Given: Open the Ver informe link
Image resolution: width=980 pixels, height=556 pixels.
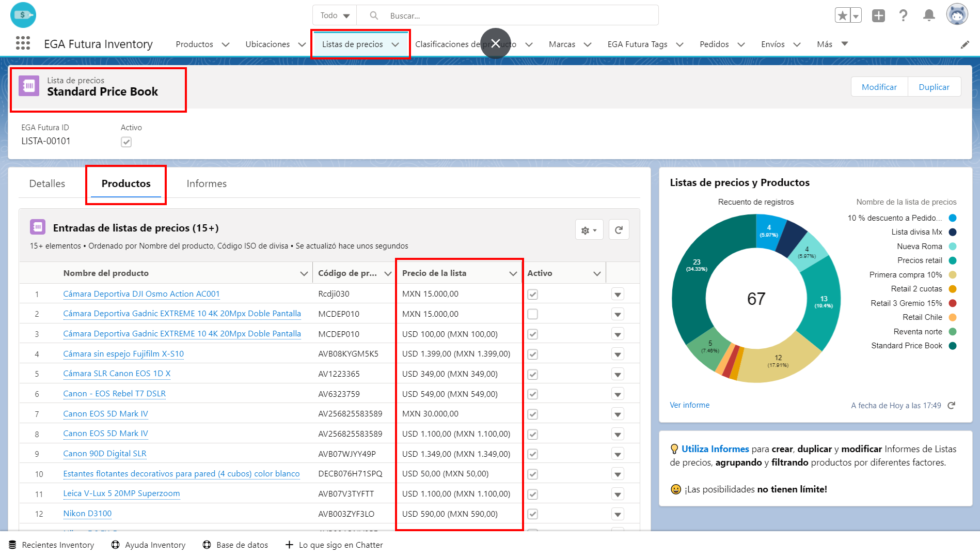Looking at the screenshot, I should coord(689,405).
